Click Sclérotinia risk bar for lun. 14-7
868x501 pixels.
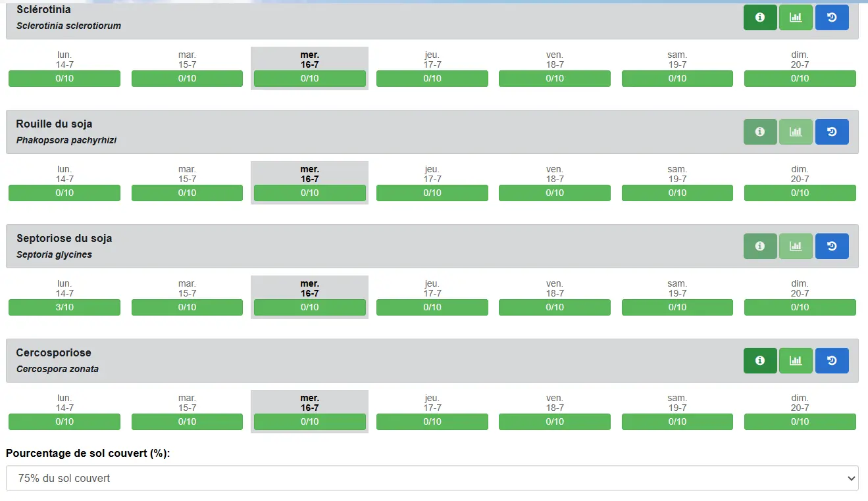tap(64, 79)
